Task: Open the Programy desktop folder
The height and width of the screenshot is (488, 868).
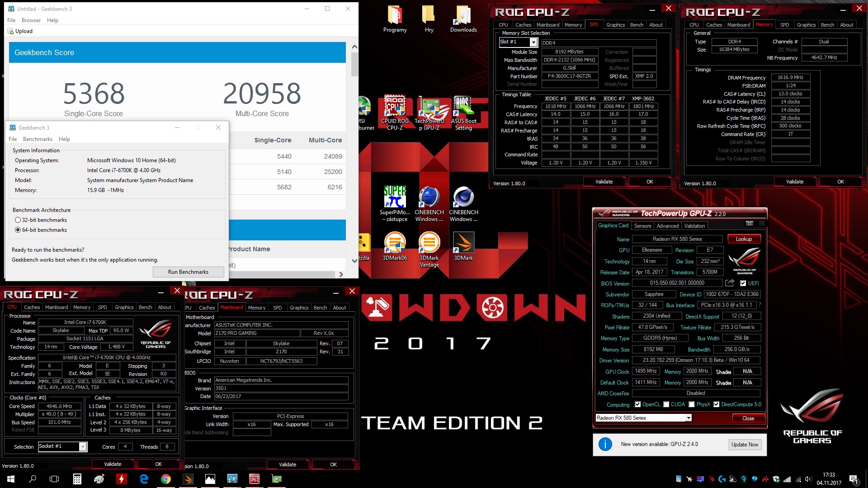Action: click(x=395, y=20)
